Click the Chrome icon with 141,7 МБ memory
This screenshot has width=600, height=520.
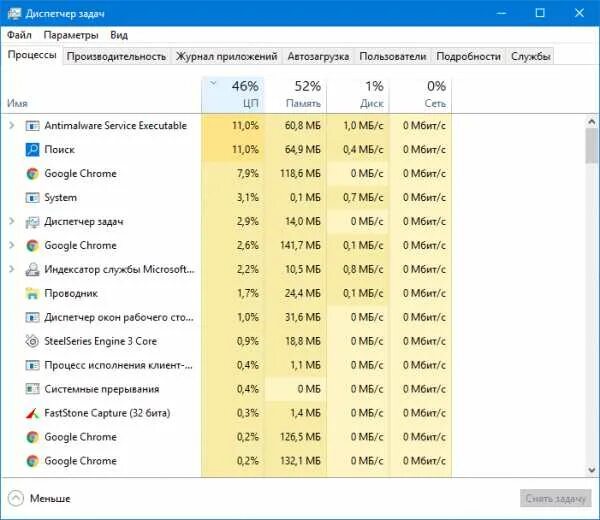coord(32,245)
